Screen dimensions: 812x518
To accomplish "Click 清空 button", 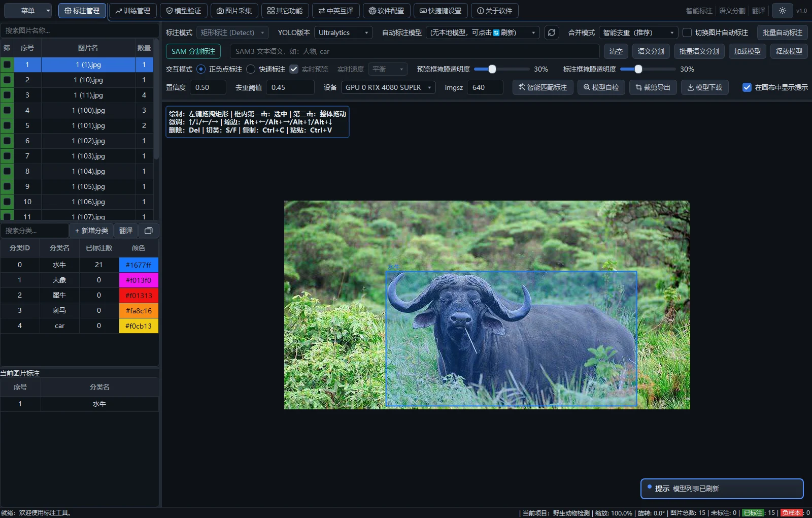I will [616, 51].
